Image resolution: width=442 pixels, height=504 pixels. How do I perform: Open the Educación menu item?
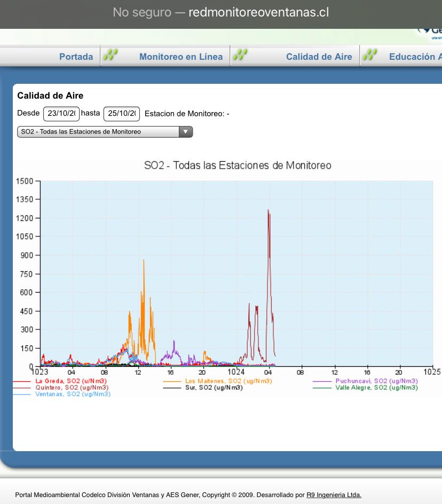point(415,57)
